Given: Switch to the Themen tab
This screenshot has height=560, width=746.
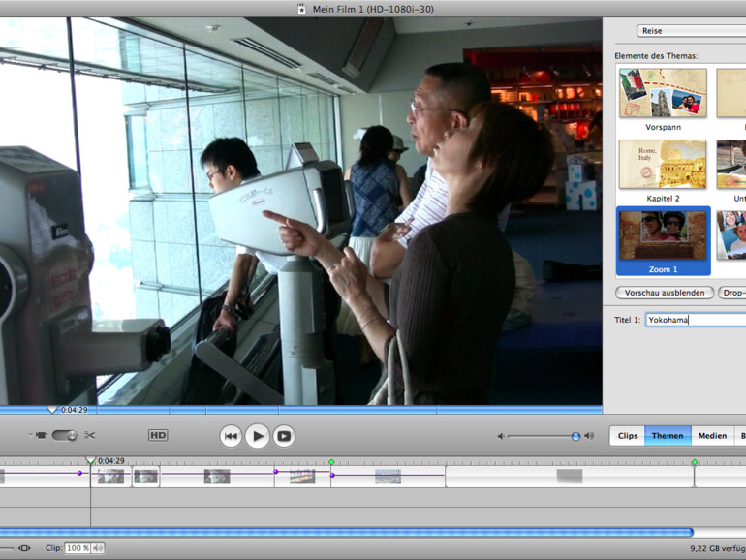Looking at the screenshot, I should coord(668,436).
